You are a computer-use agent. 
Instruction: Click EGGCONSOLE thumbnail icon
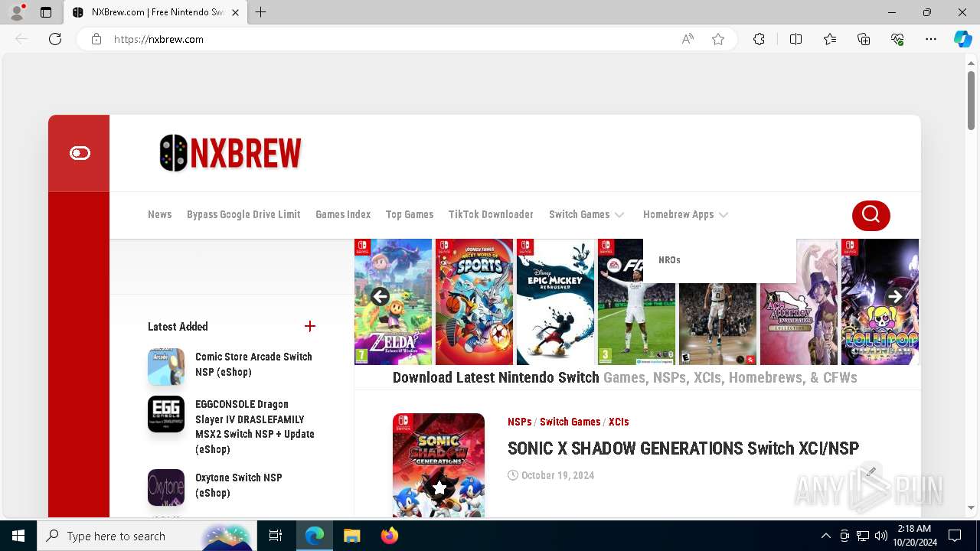tap(166, 414)
